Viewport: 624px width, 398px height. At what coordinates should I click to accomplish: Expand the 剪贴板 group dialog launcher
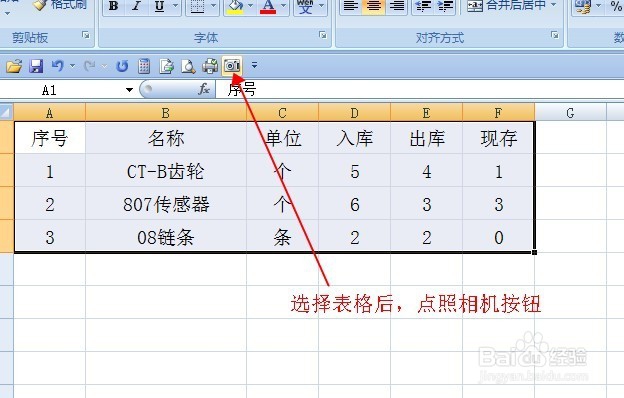86,35
